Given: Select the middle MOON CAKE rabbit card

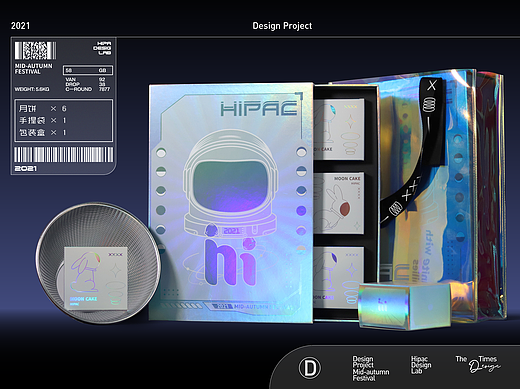Looking at the screenshot, I should pos(338,203).
